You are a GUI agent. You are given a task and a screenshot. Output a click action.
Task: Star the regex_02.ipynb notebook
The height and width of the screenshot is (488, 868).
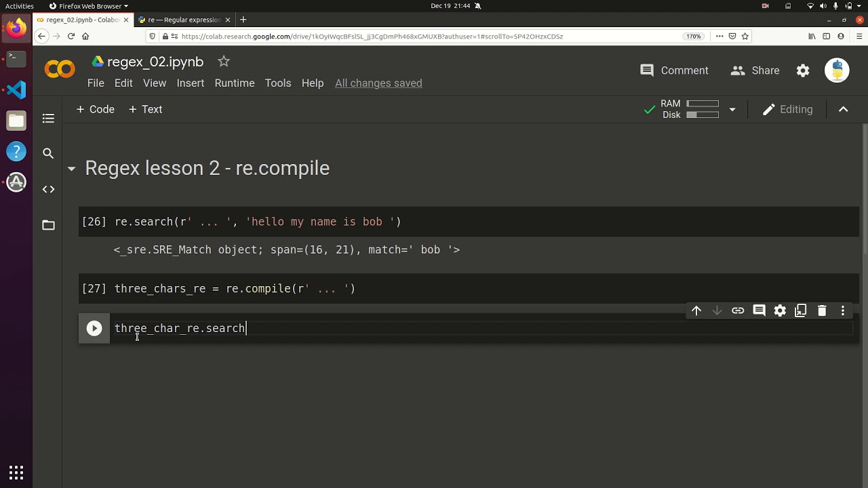(x=224, y=62)
